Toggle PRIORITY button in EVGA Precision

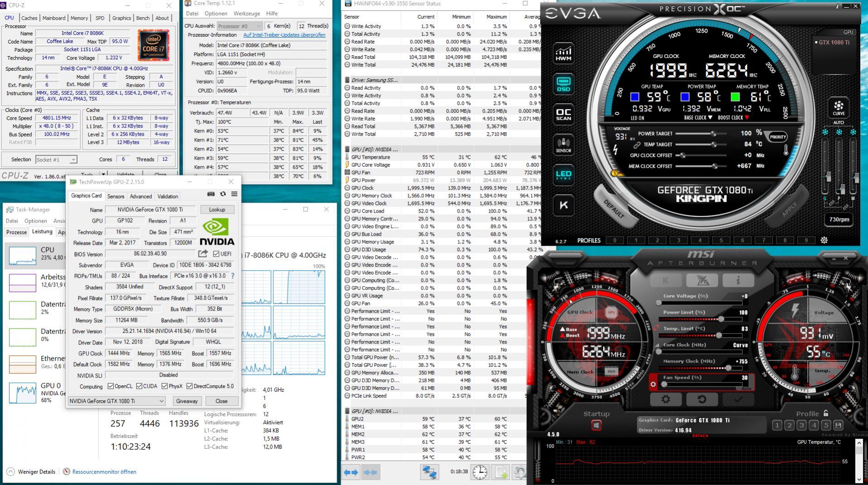(778, 137)
